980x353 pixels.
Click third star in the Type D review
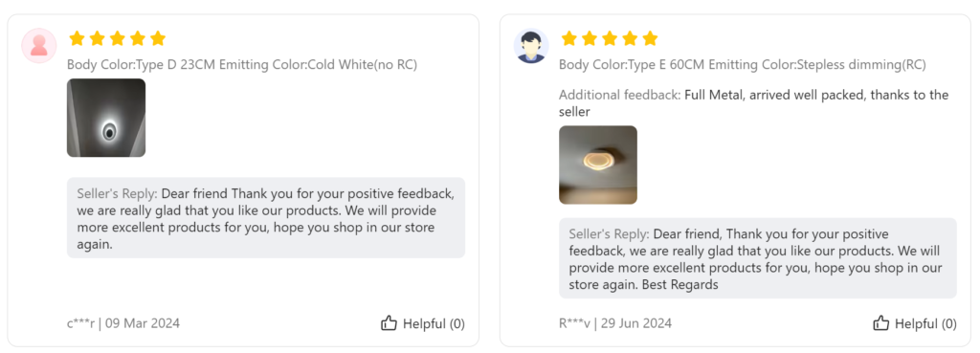click(118, 38)
